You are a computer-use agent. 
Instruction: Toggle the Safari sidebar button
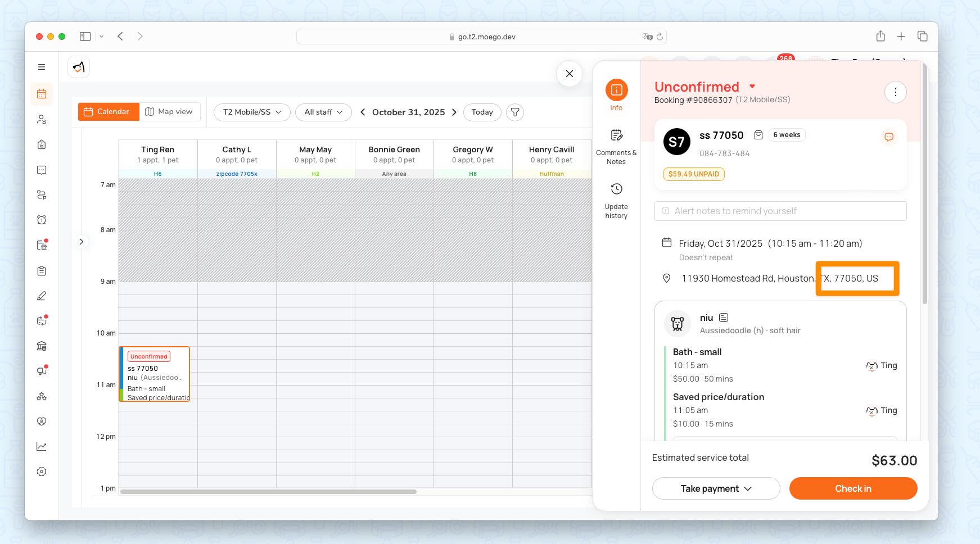(x=85, y=37)
